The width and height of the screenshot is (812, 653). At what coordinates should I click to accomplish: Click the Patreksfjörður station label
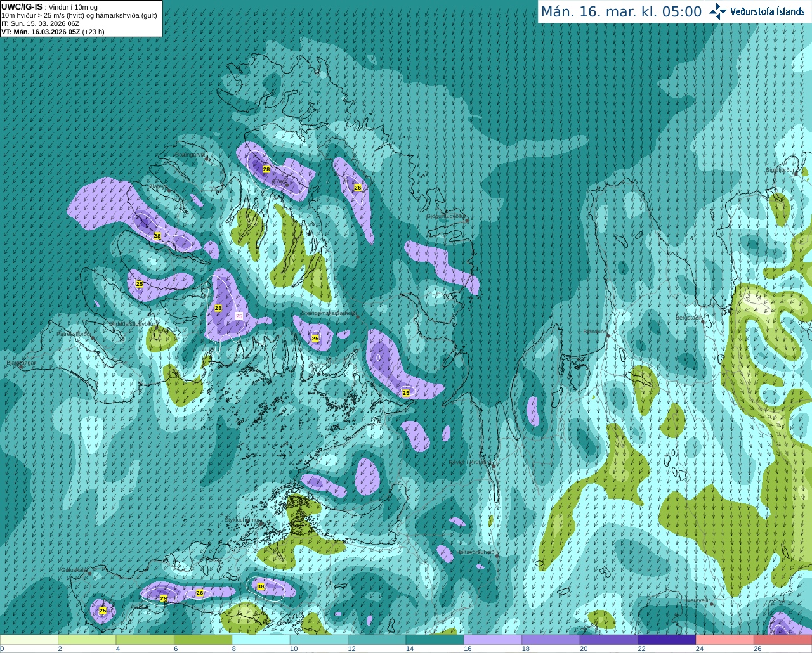(x=74, y=333)
